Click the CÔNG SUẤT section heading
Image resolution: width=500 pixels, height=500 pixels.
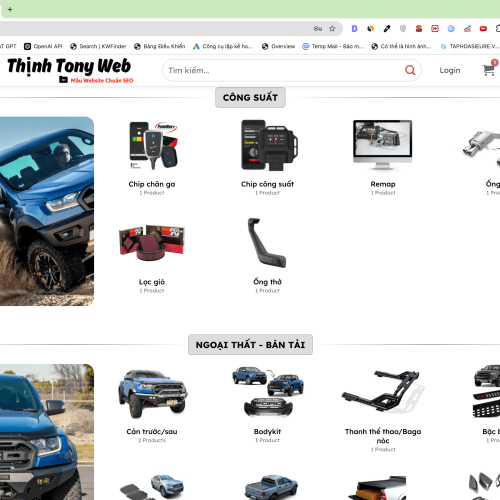point(250,97)
